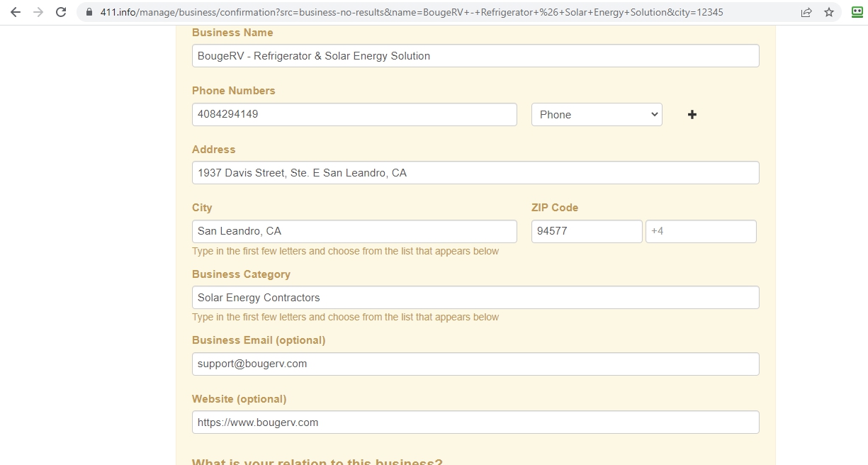The height and width of the screenshot is (465, 868).
Task: Select the hint text under City field
Action: 345,251
